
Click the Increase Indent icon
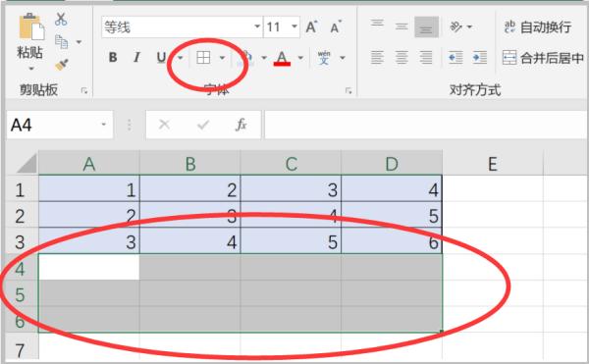[x=480, y=58]
